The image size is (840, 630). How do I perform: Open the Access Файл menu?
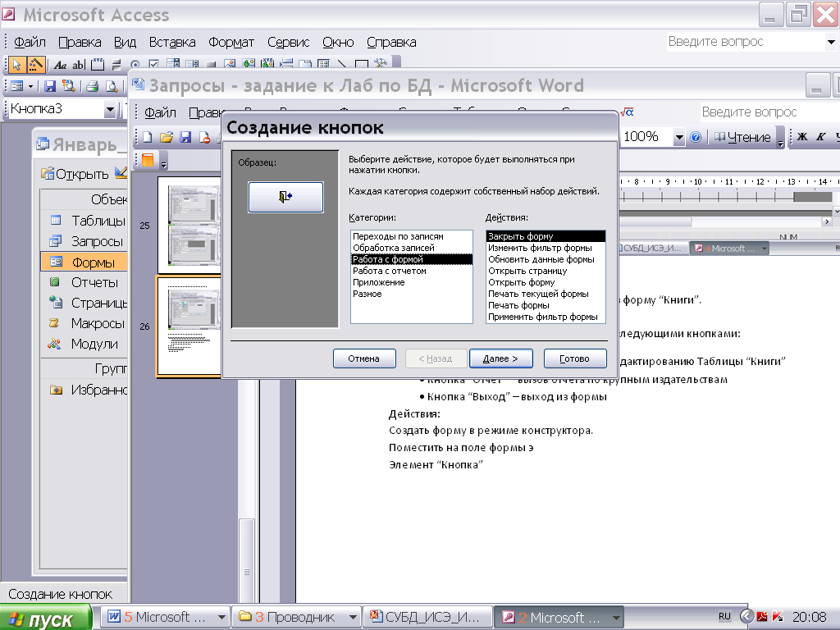[x=30, y=42]
